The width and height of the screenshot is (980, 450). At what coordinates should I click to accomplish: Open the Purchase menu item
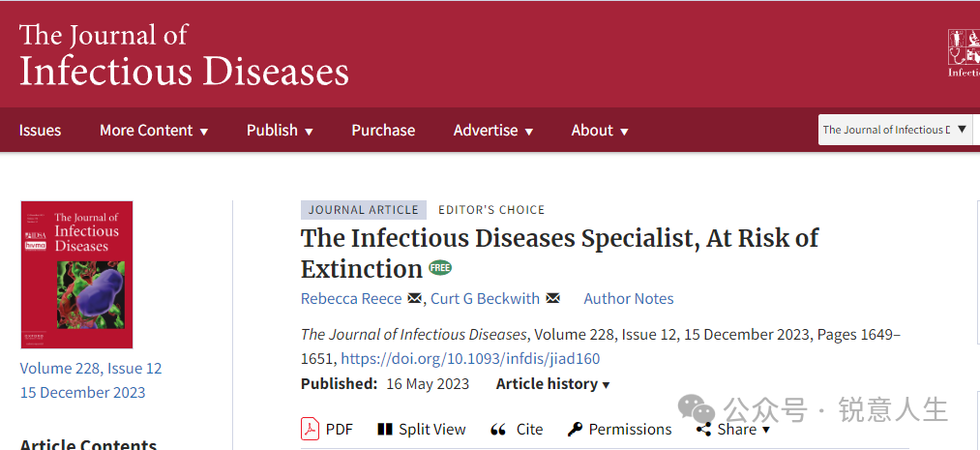(x=383, y=131)
